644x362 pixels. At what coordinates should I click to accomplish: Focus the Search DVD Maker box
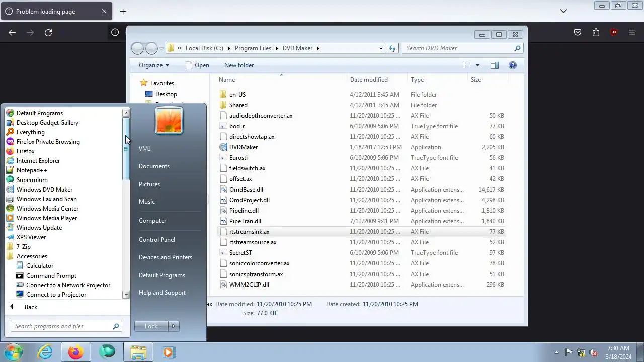(462, 48)
